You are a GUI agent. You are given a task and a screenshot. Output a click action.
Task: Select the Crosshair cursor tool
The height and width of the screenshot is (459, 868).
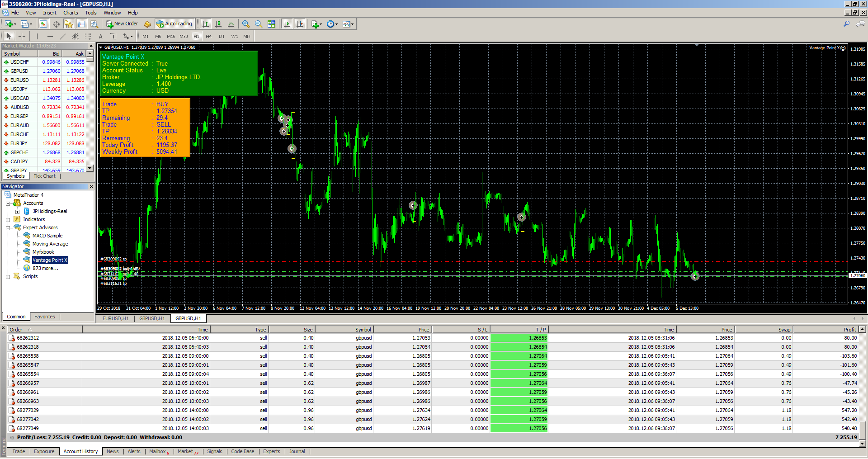point(22,36)
